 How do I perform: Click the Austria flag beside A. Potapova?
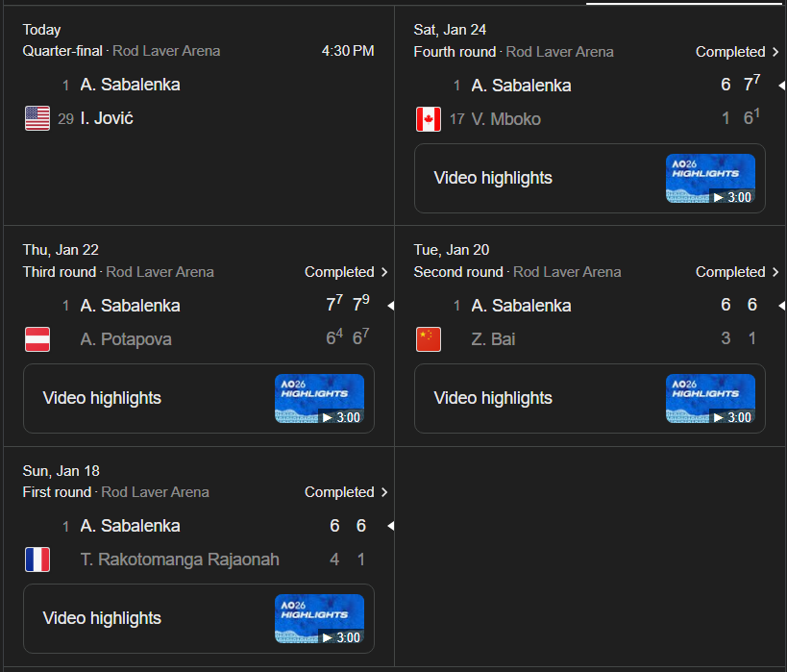click(x=37, y=339)
